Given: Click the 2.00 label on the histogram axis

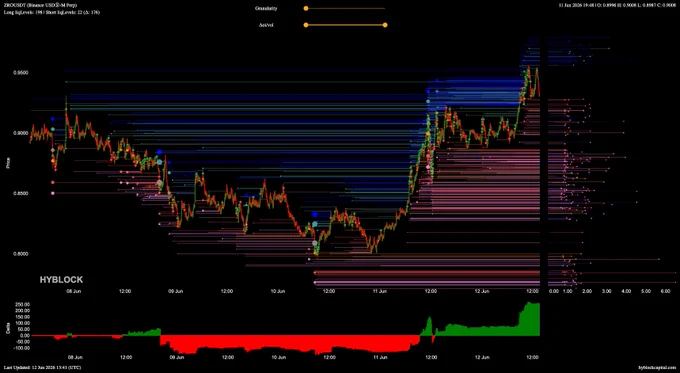Looking at the screenshot, I should 587,291.
